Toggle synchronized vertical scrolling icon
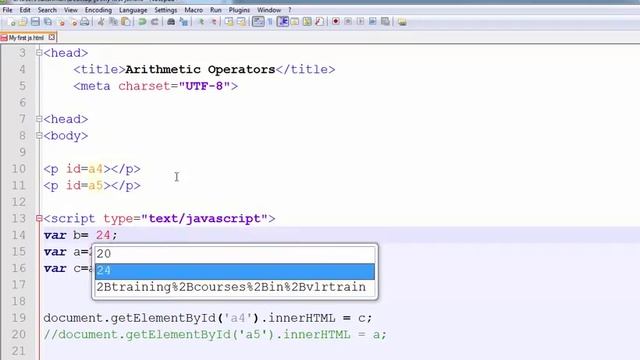Screen dimensions: 640x360 click(229, 22)
